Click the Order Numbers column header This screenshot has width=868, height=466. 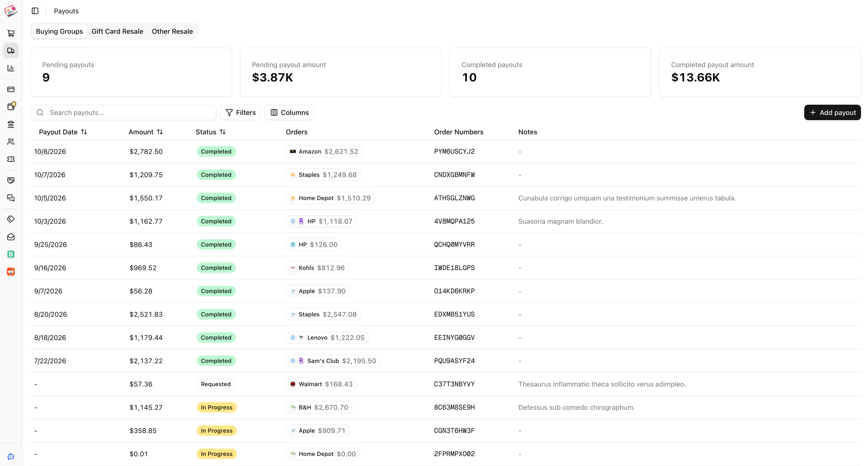coord(458,132)
